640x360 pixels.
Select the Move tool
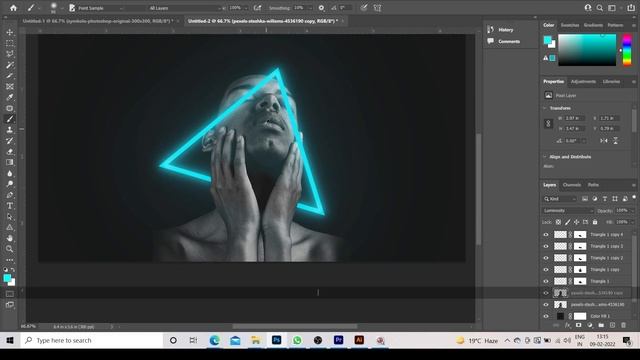[x=10, y=32]
